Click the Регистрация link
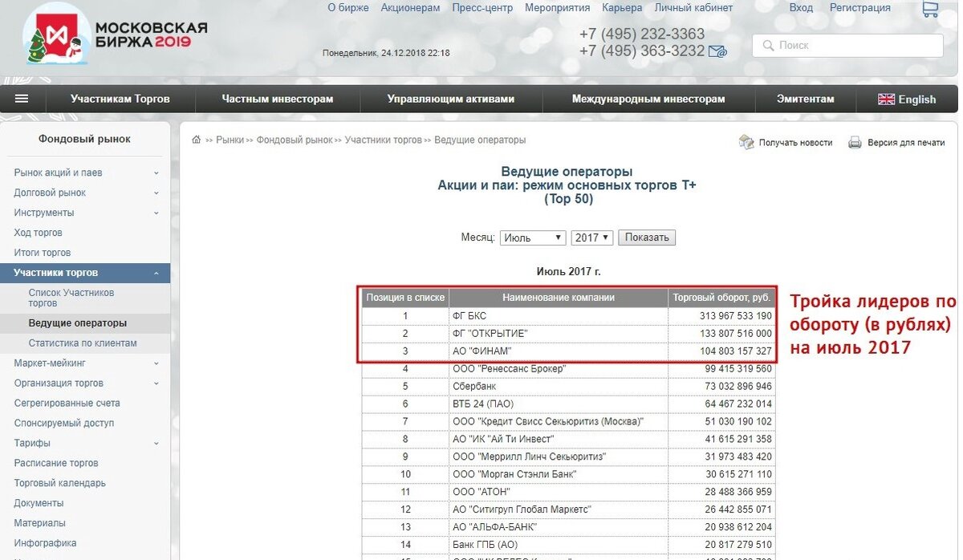The height and width of the screenshot is (560, 963). pos(860,8)
